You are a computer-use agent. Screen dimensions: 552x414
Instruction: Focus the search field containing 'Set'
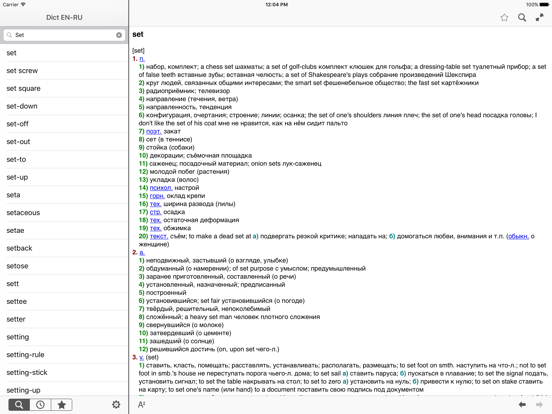click(64, 35)
